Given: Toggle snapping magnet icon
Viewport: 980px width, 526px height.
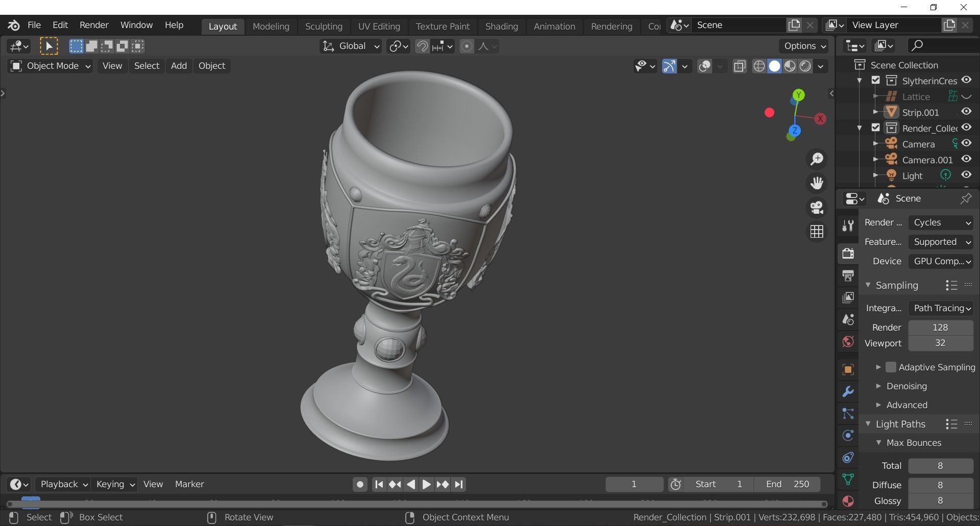Looking at the screenshot, I should (x=422, y=46).
